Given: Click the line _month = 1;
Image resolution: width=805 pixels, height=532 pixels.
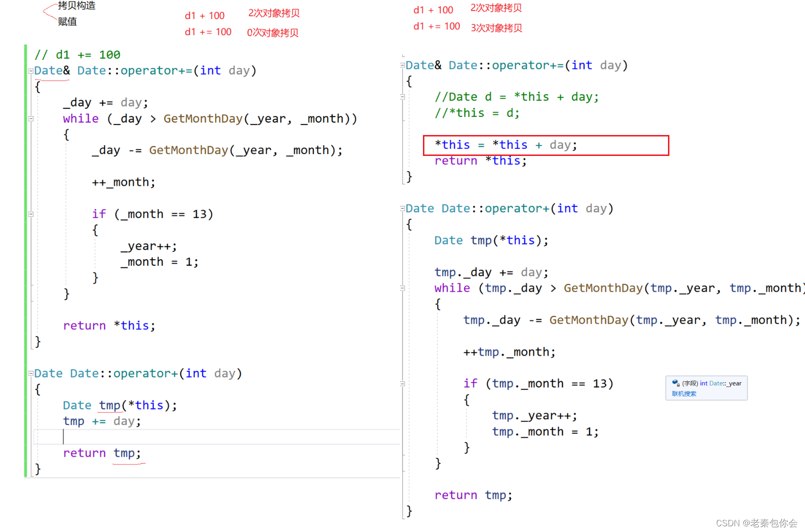Looking at the screenshot, I should click(x=159, y=262).
